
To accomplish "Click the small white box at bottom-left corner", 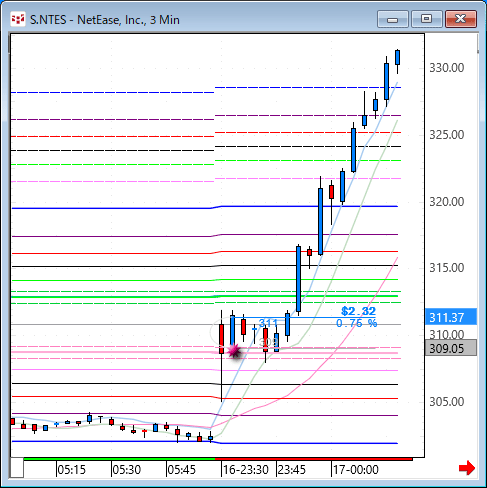I will tap(17, 467).
